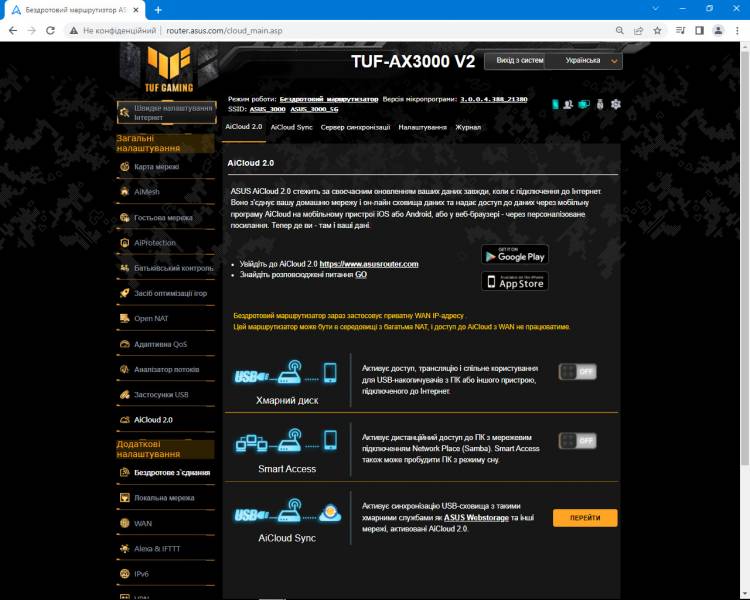Click firmware version 3.0.0.4.388_21380 link

point(493,100)
